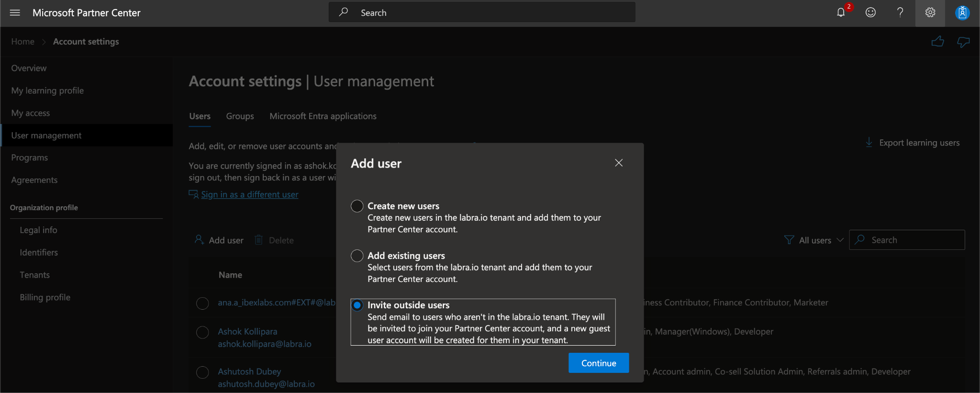Click the Export learning users link
This screenshot has width=980, height=393.
pyautogui.click(x=919, y=143)
